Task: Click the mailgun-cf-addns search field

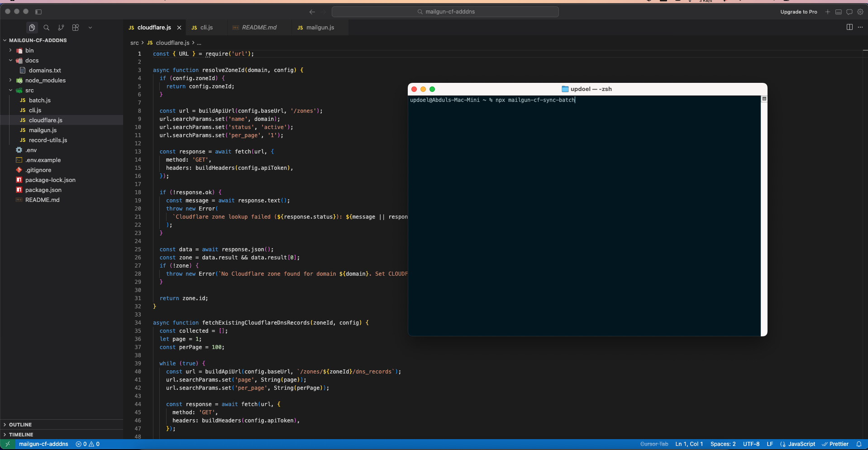Action: (x=445, y=12)
